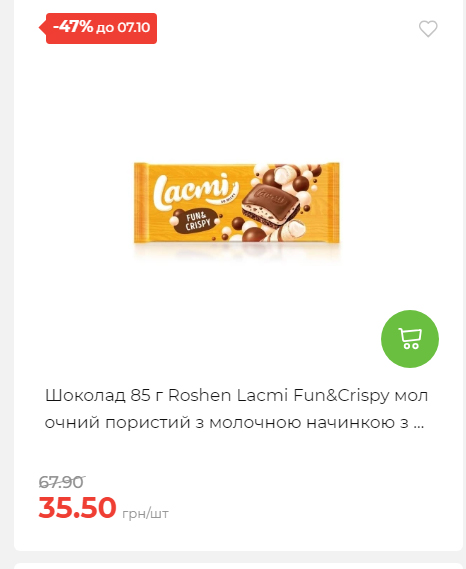Click the red sale price 35.50
The image size is (466, 569).
(x=77, y=508)
